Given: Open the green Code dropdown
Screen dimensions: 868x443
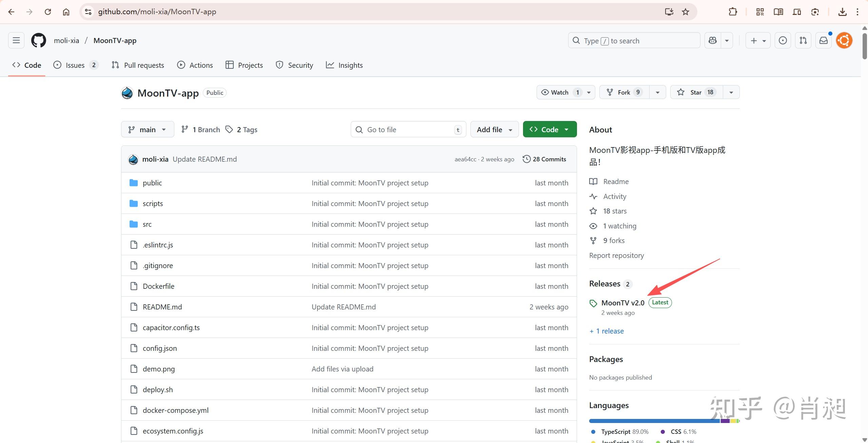Looking at the screenshot, I should (549, 129).
